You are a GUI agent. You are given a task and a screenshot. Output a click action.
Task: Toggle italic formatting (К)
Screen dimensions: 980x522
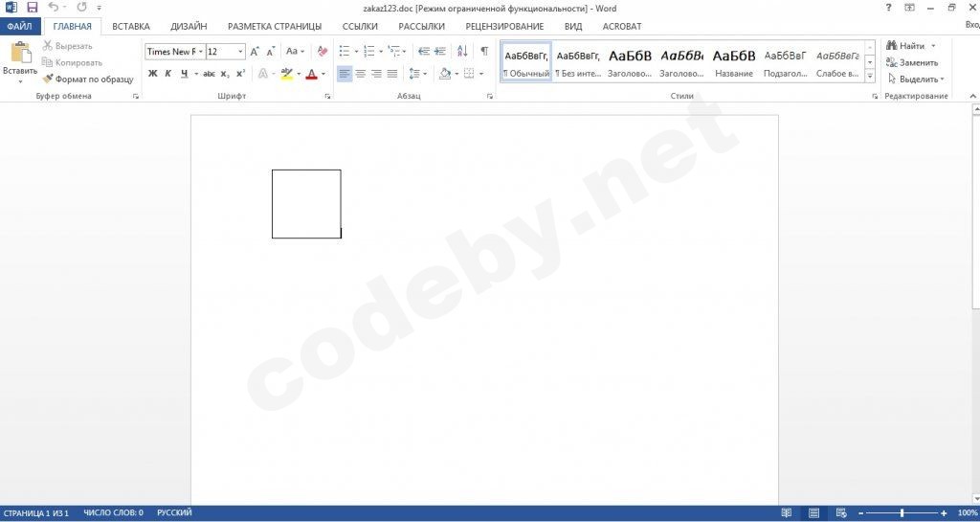click(x=168, y=74)
